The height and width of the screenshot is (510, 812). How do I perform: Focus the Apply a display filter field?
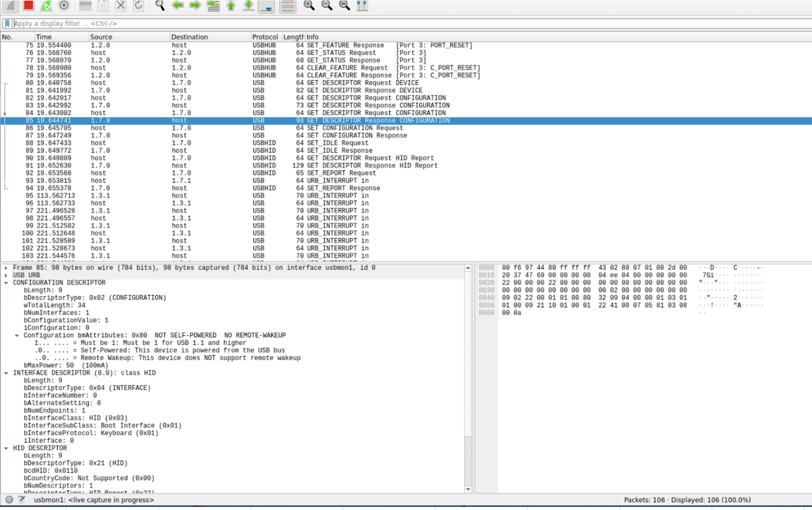click(411, 23)
